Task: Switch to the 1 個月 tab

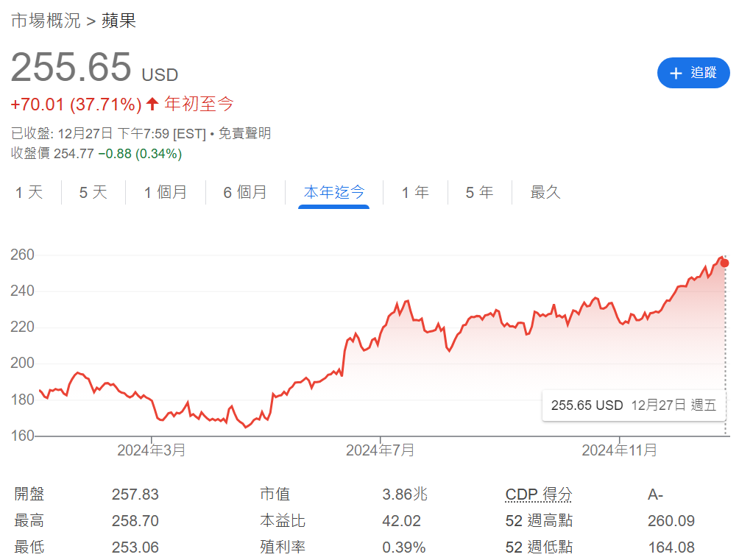Action: 166,192
